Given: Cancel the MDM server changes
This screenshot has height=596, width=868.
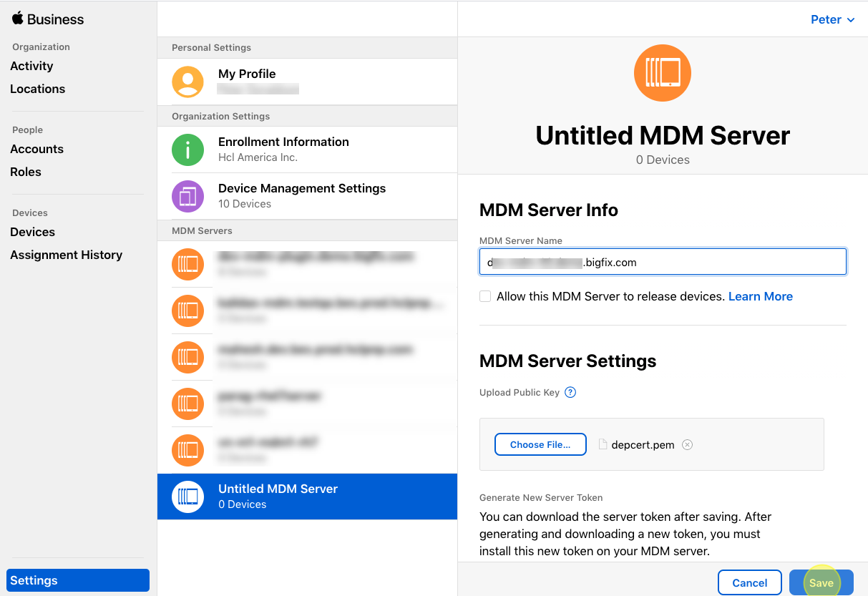Looking at the screenshot, I should tap(749, 582).
